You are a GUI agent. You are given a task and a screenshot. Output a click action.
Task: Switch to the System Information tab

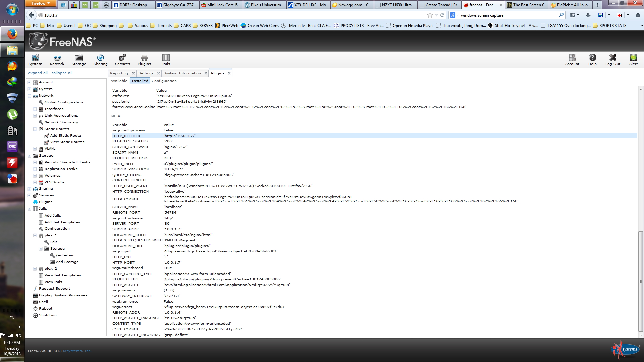tap(182, 73)
